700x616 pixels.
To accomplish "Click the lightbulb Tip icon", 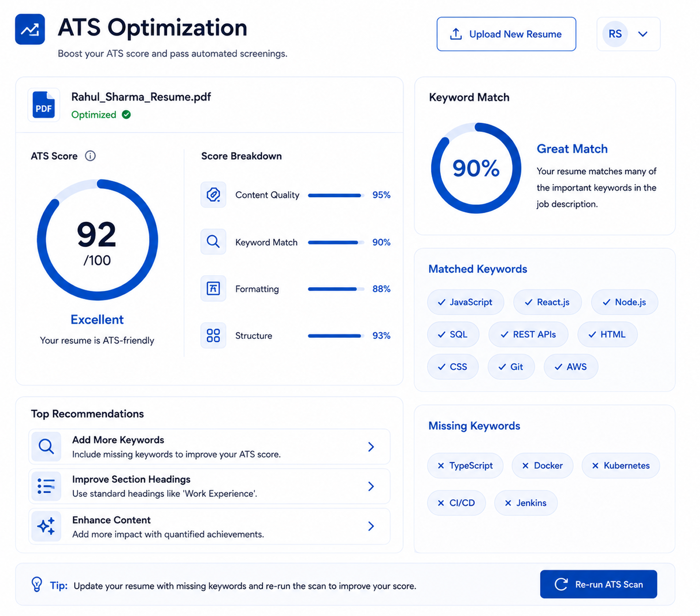I will [x=37, y=584].
